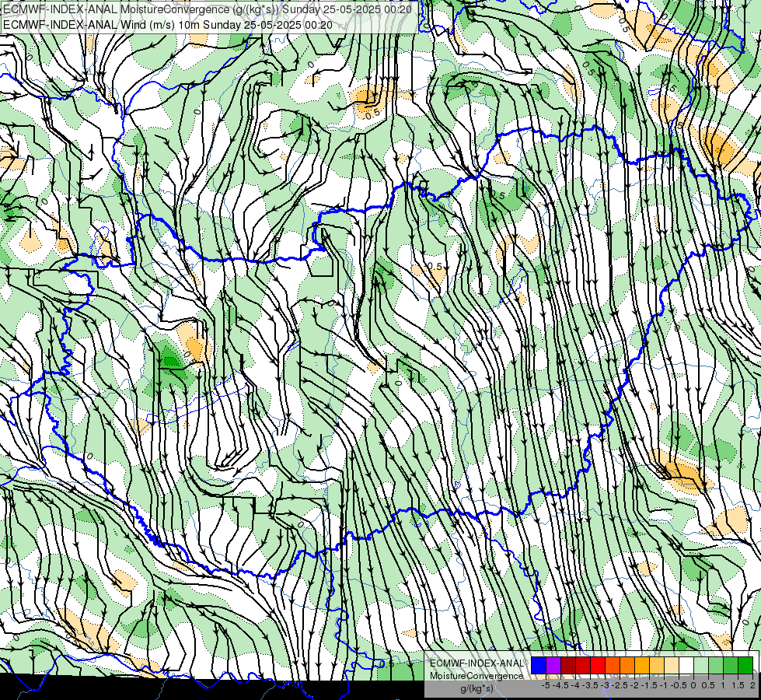Click the "ECMWF-INDEX-ANAL" legend label

476,663
